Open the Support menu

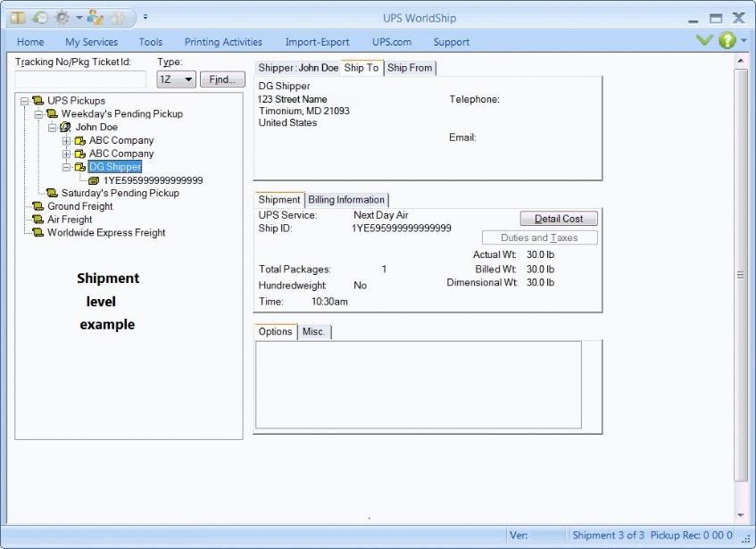pyautogui.click(x=452, y=42)
